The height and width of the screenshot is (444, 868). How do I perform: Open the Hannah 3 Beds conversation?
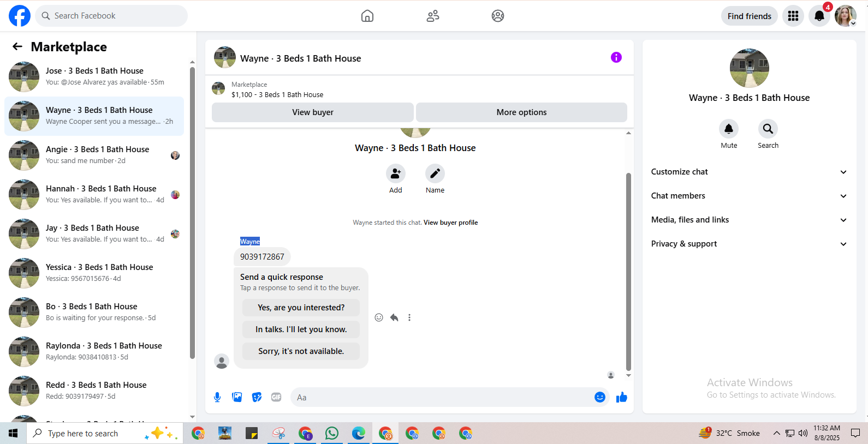point(94,195)
